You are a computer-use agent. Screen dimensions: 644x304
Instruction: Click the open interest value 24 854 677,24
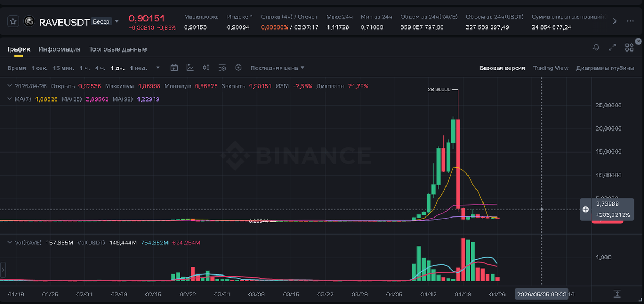552,27
